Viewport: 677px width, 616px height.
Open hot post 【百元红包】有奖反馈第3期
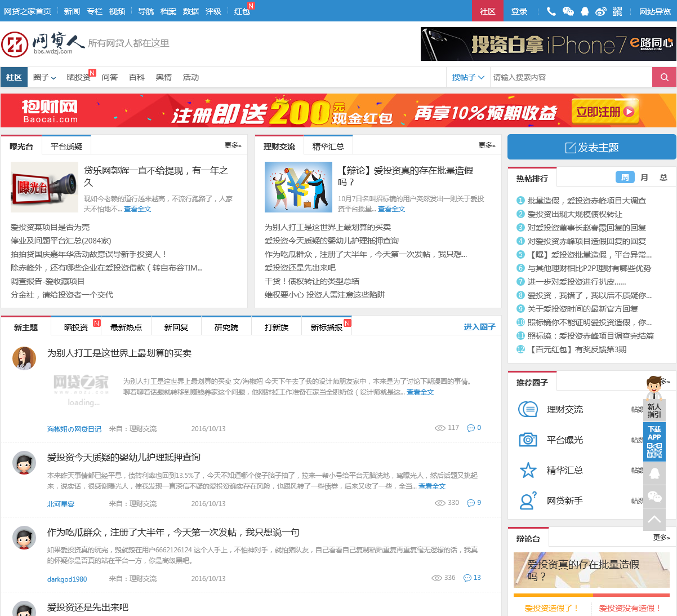[x=577, y=349]
